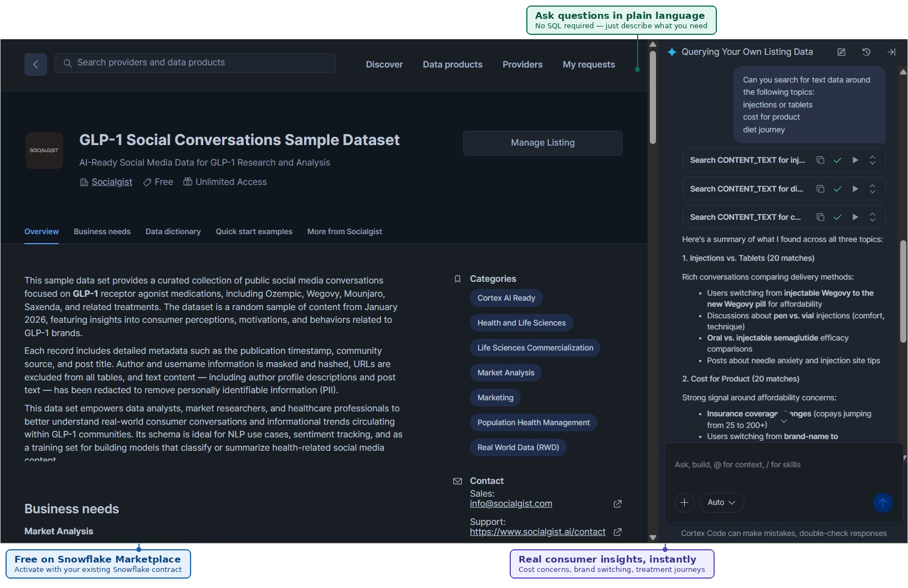Click the plus attach button
Viewport: 908px width, 588px height.
(684, 502)
